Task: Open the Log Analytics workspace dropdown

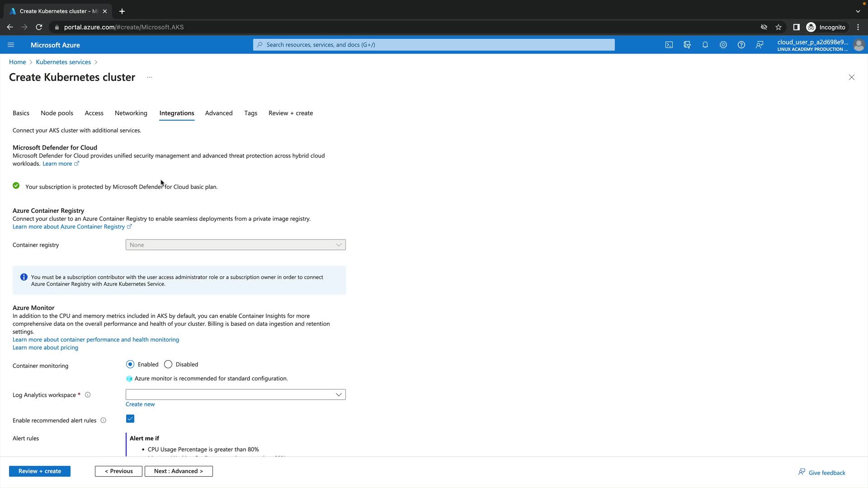Action: (235, 394)
